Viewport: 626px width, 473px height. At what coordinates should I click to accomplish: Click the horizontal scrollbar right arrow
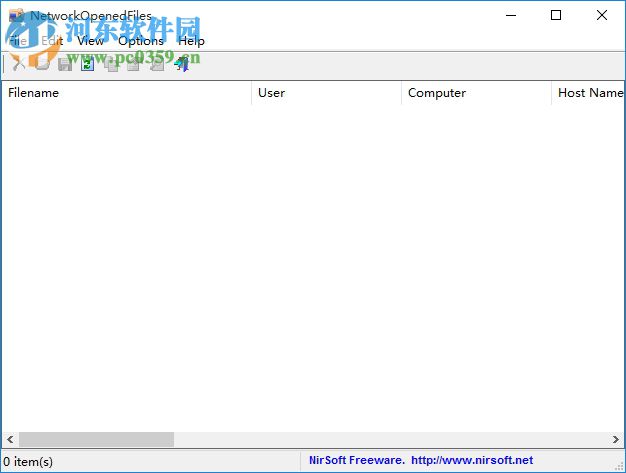(616, 439)
